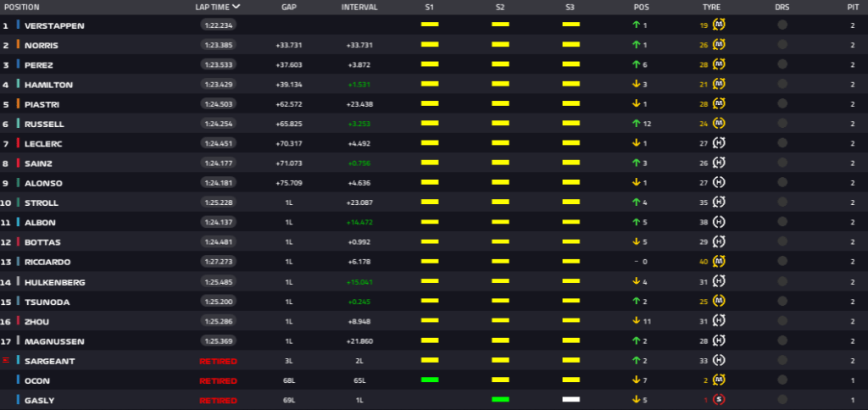The width and height of the screenshot is (868, 410).
Task: Sort by the LAP TIME column chevron
Action: coord(236,7)
